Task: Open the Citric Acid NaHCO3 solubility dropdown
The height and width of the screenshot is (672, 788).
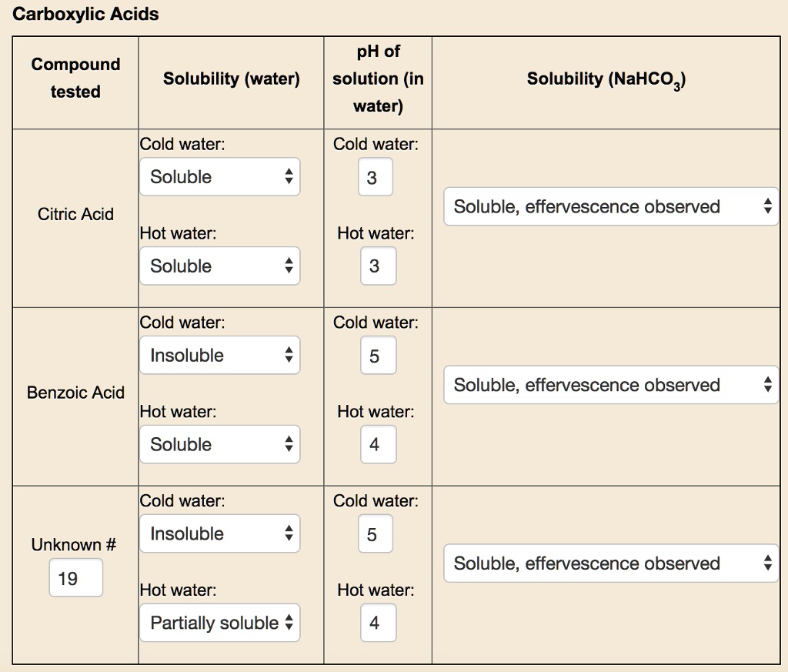Action: (610, 206)
